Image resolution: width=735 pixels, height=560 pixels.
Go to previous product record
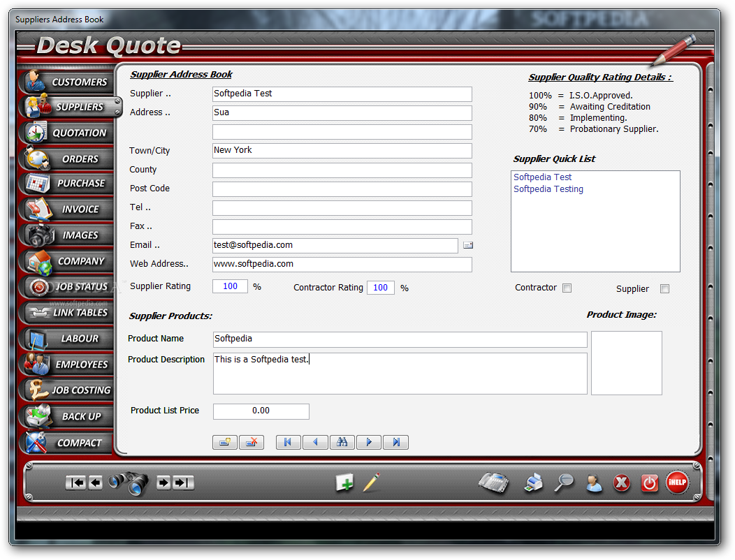click(x=315, y=442)
